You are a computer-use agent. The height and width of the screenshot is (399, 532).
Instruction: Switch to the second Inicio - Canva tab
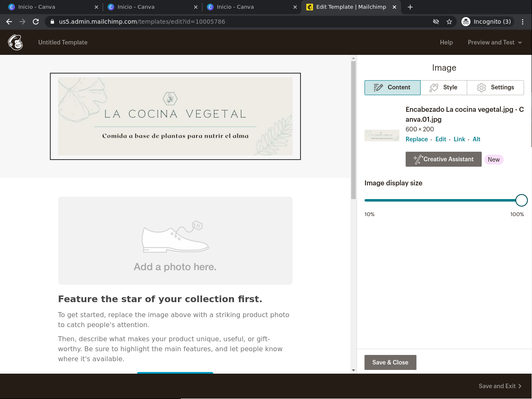tap(153, 7)
